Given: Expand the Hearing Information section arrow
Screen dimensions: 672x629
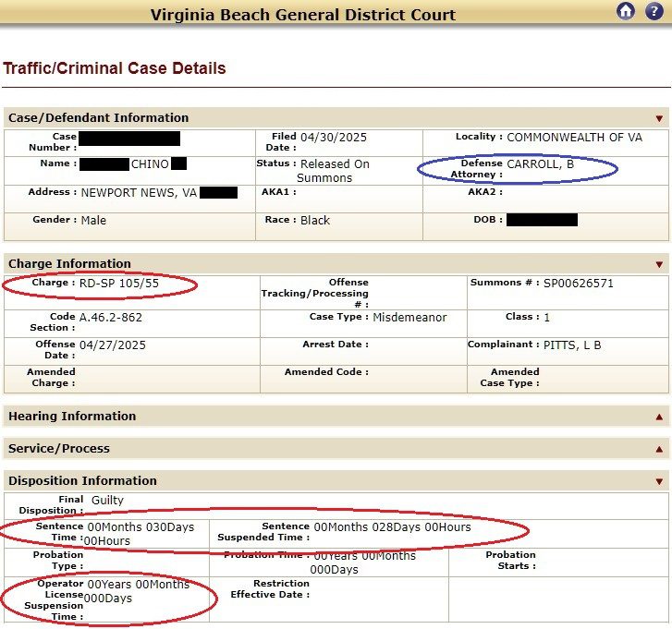Looking at the screenshot, I should click(659, 417).
